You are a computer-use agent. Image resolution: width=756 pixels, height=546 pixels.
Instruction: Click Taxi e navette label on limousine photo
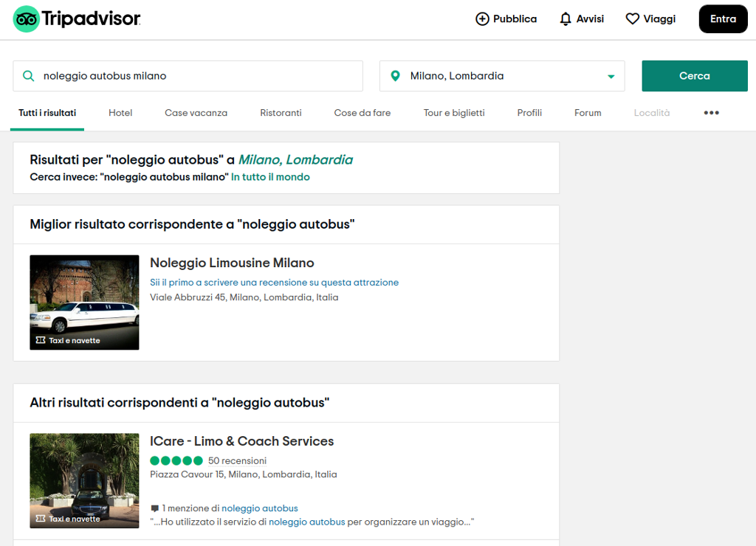[x=75, y=341]
